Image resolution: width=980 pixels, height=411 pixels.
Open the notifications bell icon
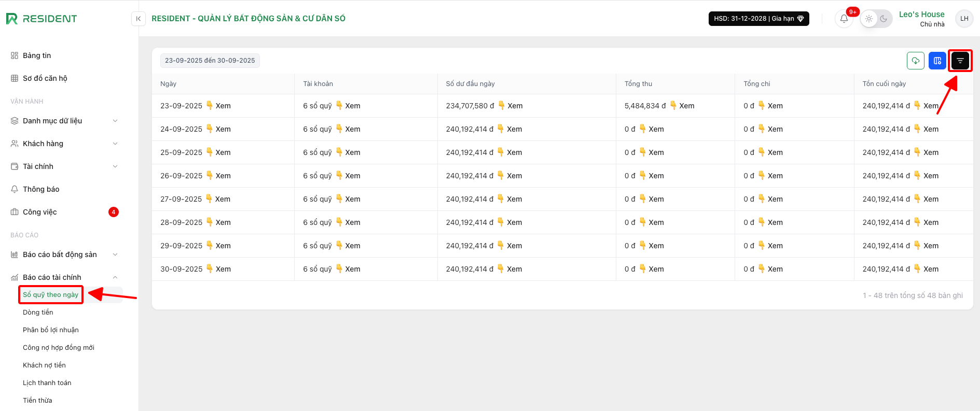tap(844, 19)
